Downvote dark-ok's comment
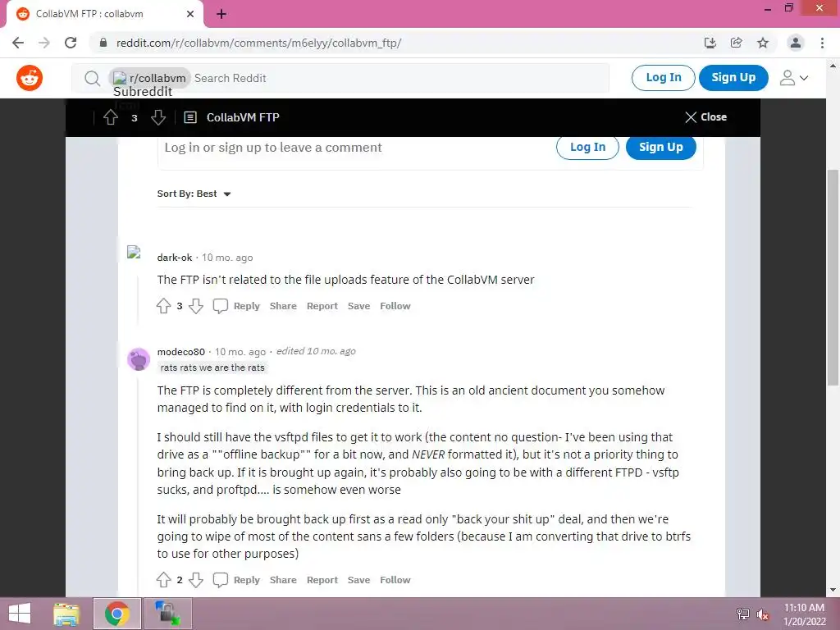 [x=196, y=306]
